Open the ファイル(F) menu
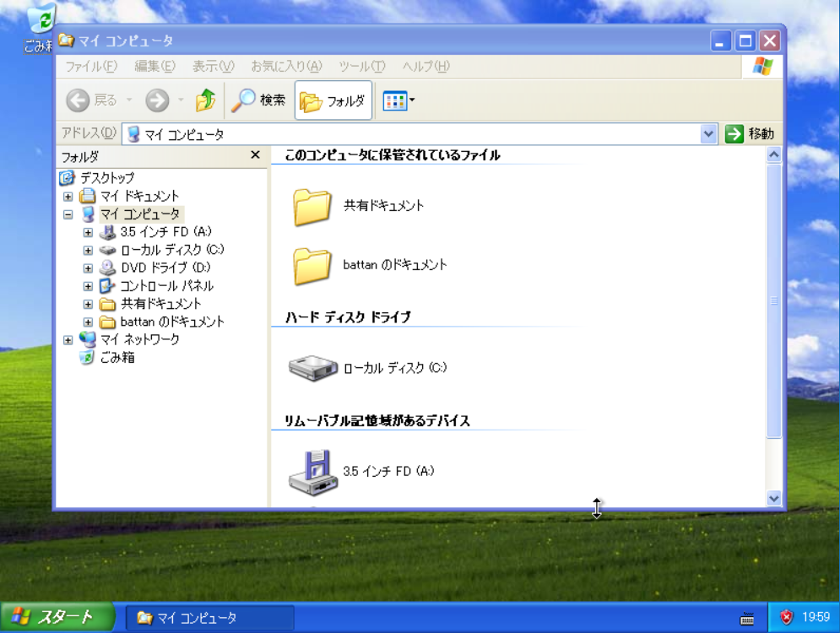Screen dimensions: 840x633 [91, 67]
